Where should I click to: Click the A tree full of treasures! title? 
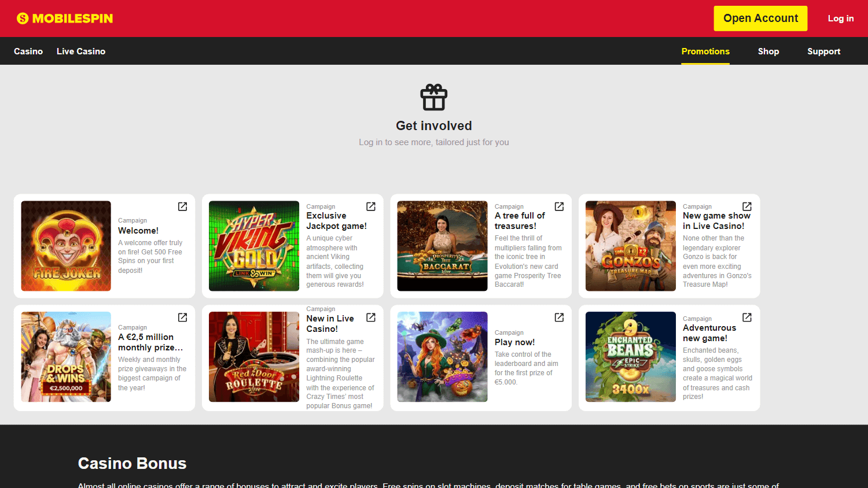tap(520, 221)
